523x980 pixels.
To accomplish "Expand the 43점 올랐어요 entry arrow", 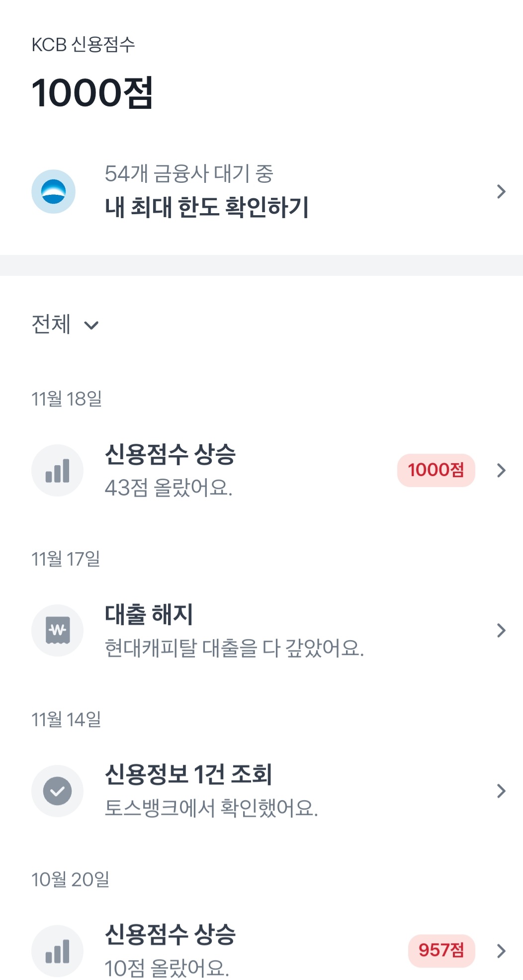I will pos(501,470).
